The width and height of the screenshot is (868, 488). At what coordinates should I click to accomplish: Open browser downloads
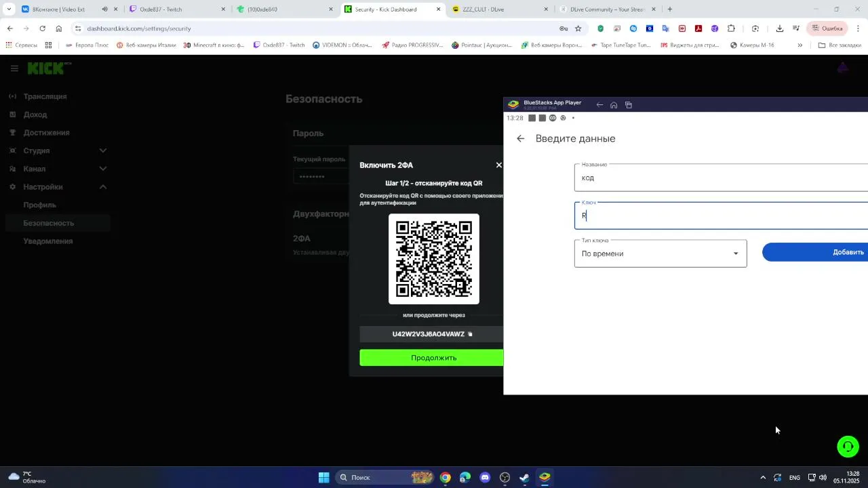[x=779, y=28]
